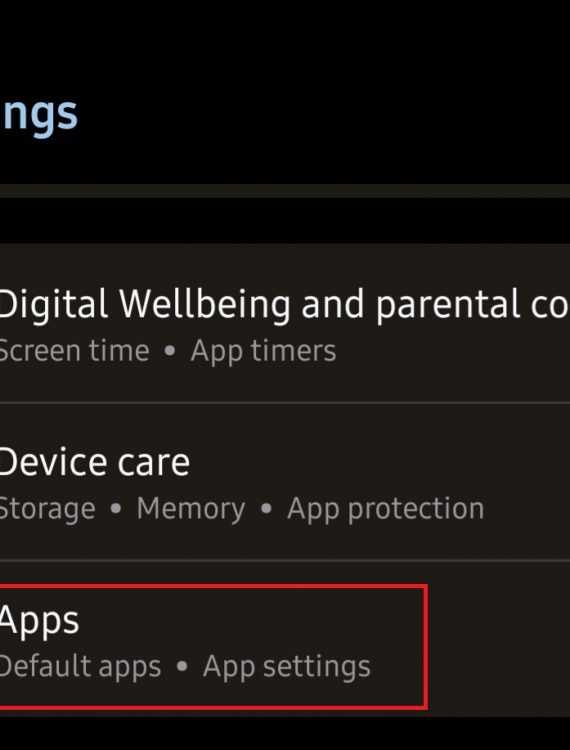This screenshot has width=570, height=750.
Task: Click the bullet between Default apps and App settings
Action: click(x=182, y=667)
